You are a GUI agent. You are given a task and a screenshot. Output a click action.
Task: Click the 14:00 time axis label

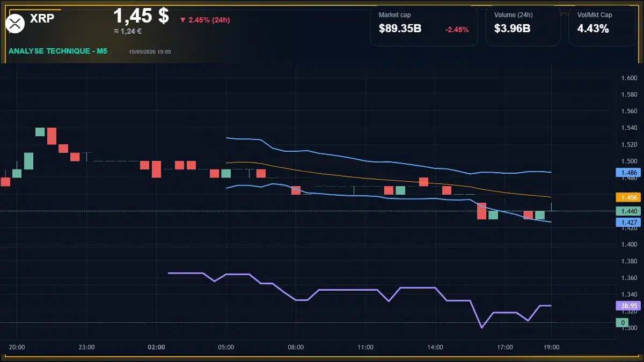(435, 348)
